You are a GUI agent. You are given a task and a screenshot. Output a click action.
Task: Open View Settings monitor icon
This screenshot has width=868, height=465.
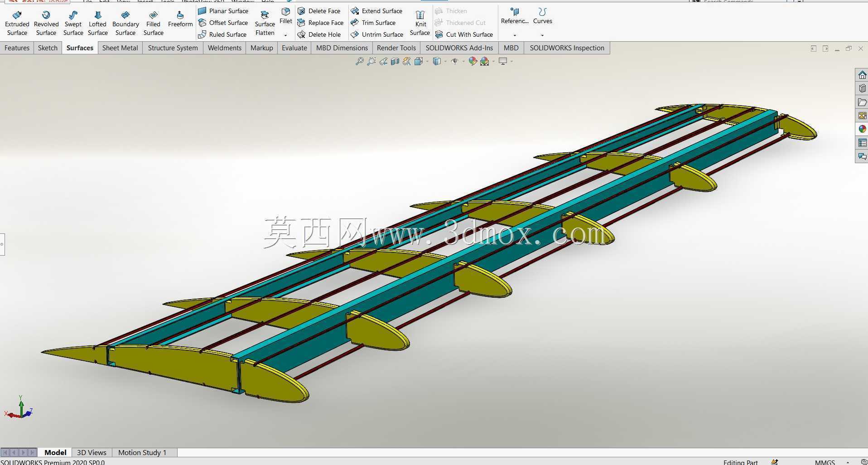pyautogui.click(x=503, y=61)
